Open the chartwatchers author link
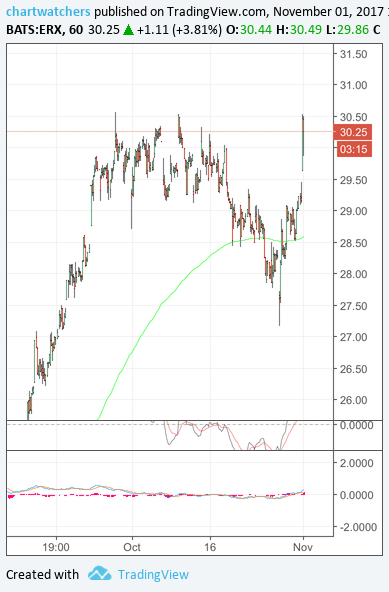Image resolution: width=389 pixels, height=592 pixels. click(48, 11)
